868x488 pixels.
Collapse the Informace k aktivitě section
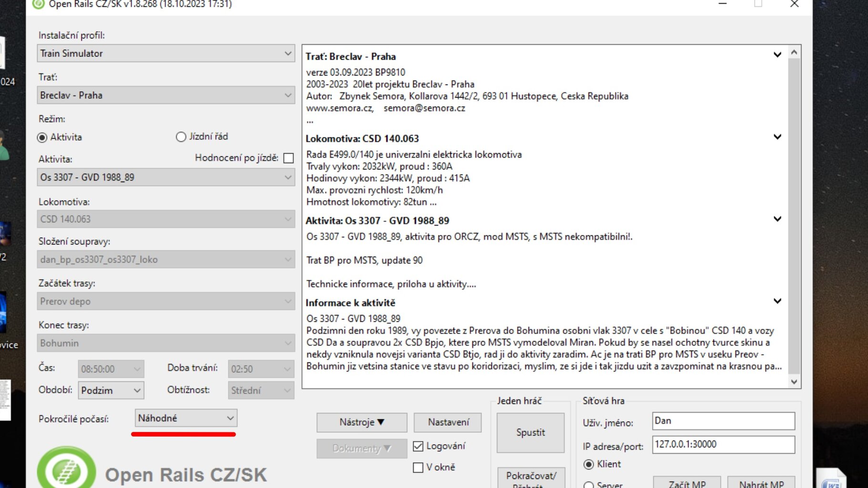pos(777,301)
